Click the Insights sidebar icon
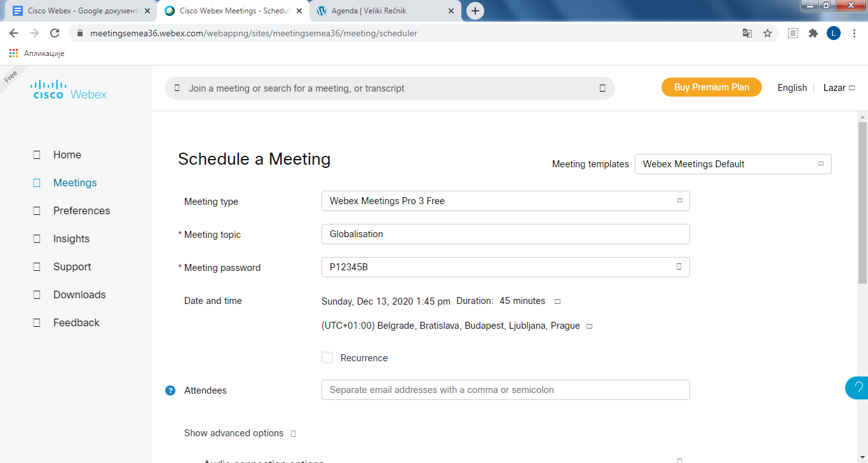This screenshot has width=868, height=463. 36,238
